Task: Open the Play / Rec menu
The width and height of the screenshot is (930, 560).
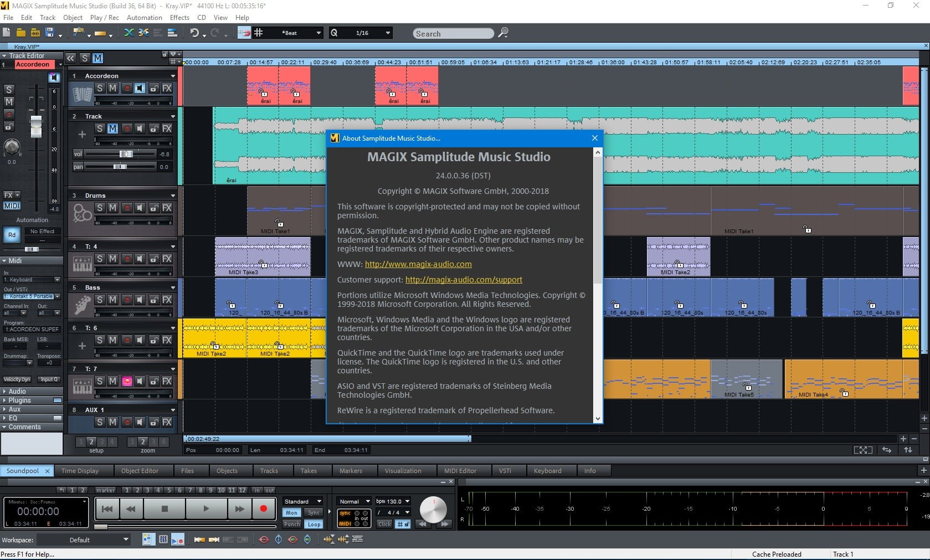Action: (104, 17)
